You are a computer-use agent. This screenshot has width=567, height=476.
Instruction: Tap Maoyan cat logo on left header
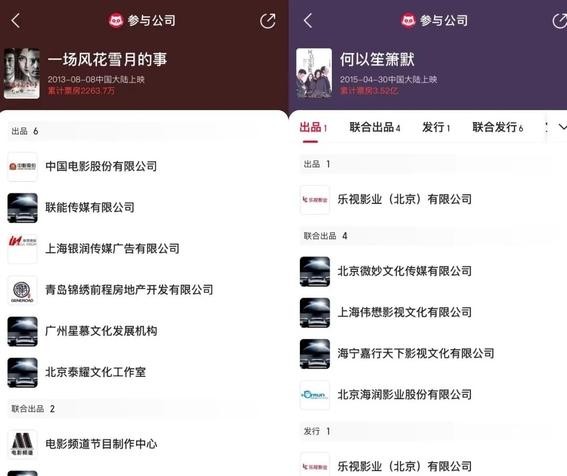coord(116,20)
